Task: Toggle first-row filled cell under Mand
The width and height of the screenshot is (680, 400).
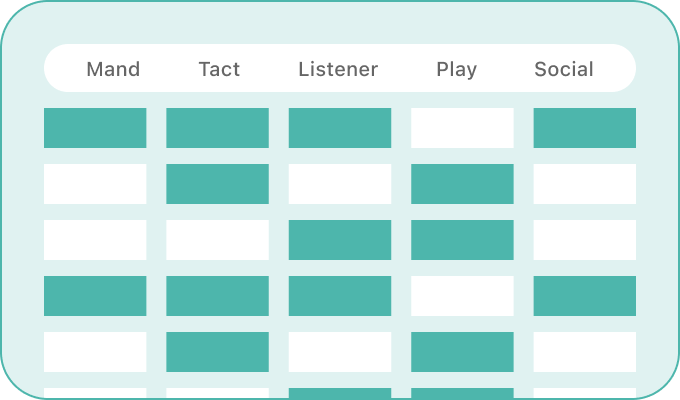Action: [x=95, y=128]
